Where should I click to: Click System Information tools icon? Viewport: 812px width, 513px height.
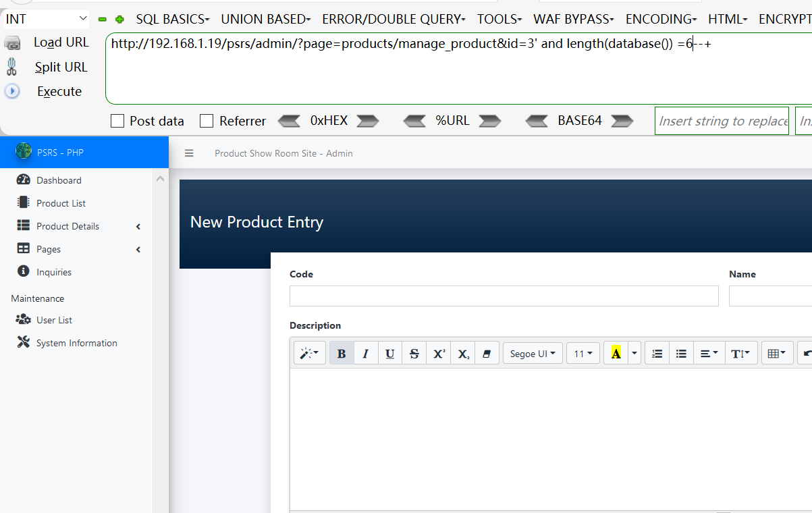coord(24,342)
